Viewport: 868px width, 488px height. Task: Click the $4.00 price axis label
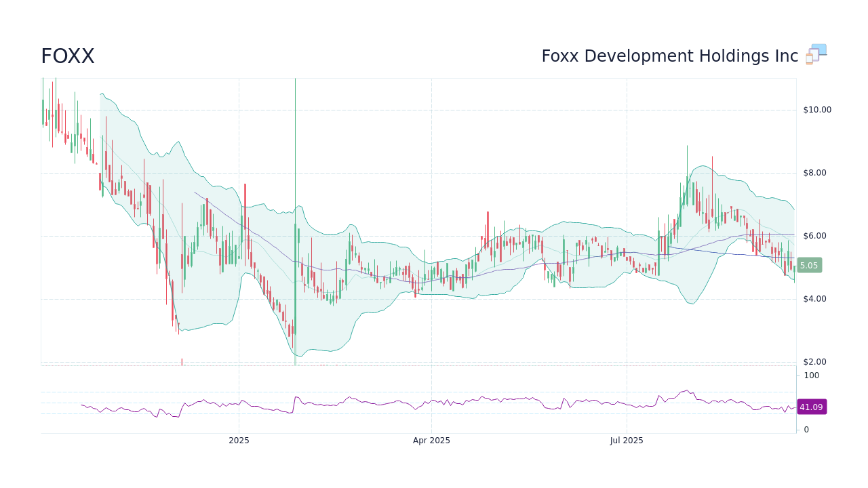pyautogui.click(x=815, y=299)
